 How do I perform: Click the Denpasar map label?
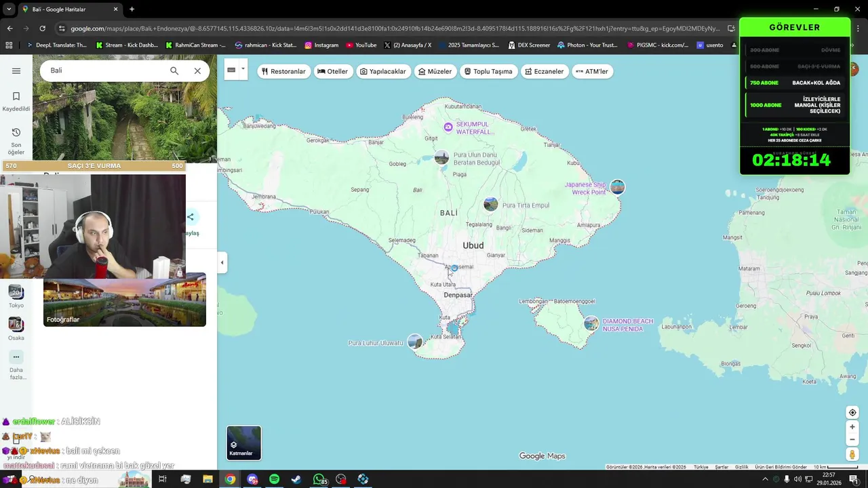tap(458, 295)
